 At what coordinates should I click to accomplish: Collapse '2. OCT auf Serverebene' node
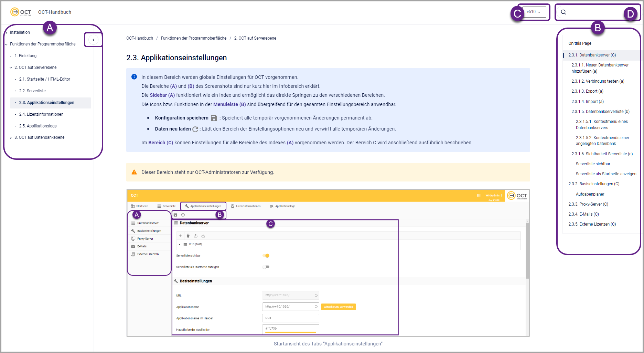[x=11, y=68]
